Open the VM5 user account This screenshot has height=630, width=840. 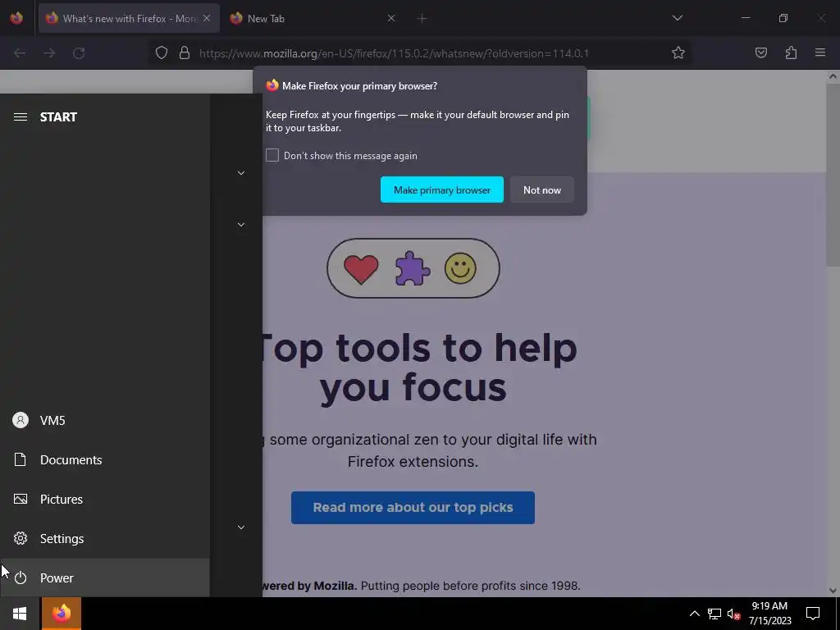coord(104,420)
